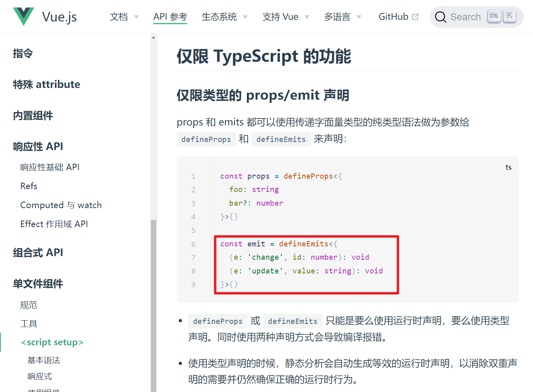Click the arrow next to 多语言
The width and height of the screenshot is (533, 392).
(x=359, y=17)
